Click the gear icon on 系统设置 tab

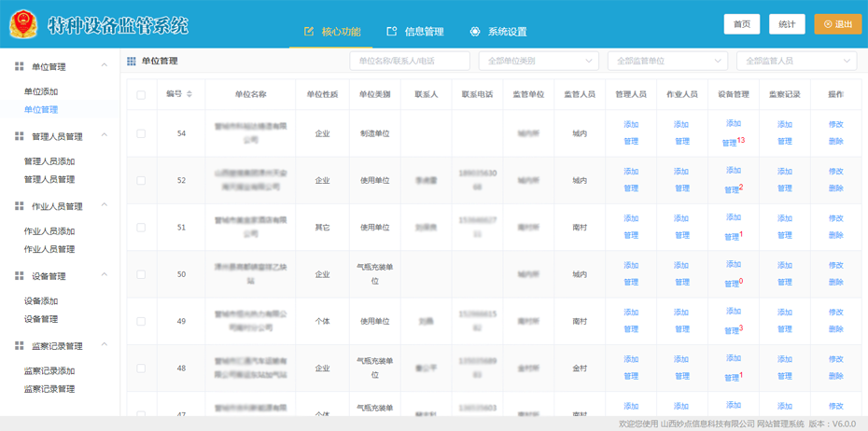474,32
